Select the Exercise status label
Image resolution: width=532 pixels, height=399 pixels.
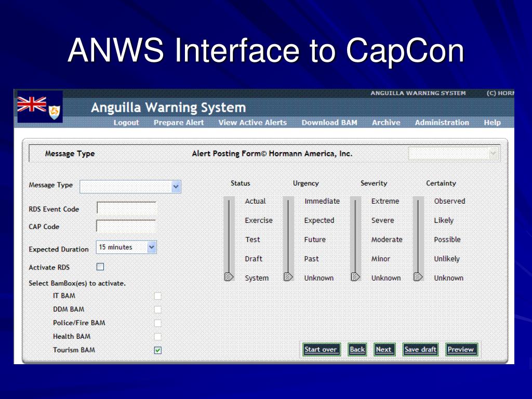click(259, 220)
